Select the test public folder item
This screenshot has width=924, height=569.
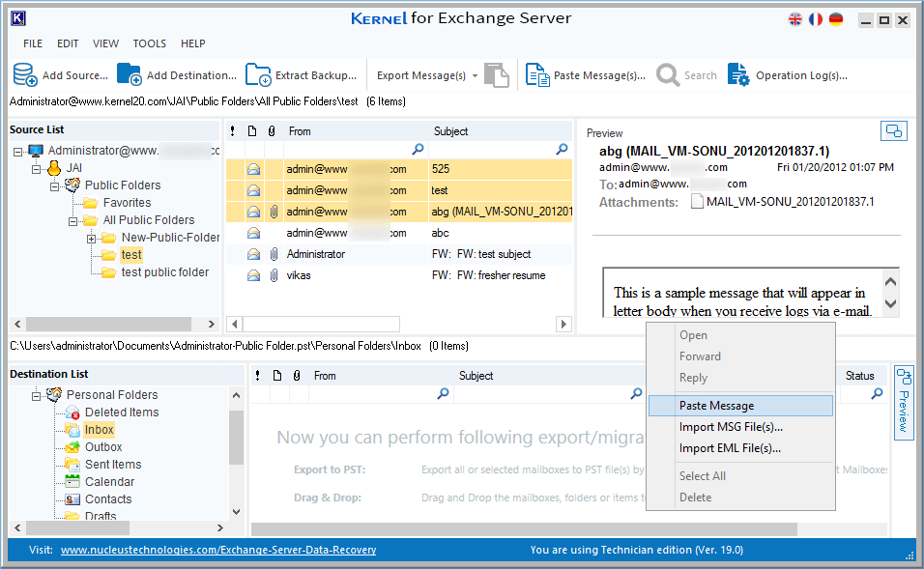click(165, 272)
